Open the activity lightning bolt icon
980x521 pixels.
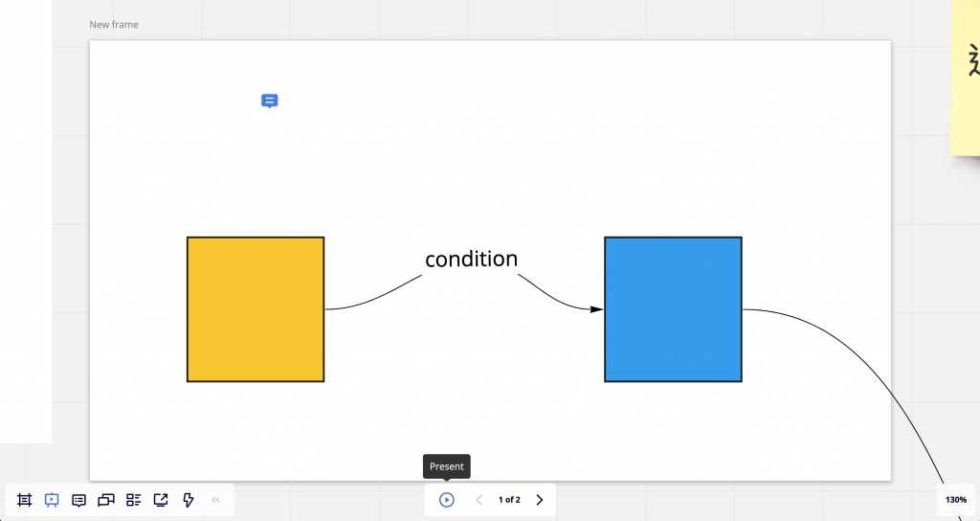click(x=189, y=500)
